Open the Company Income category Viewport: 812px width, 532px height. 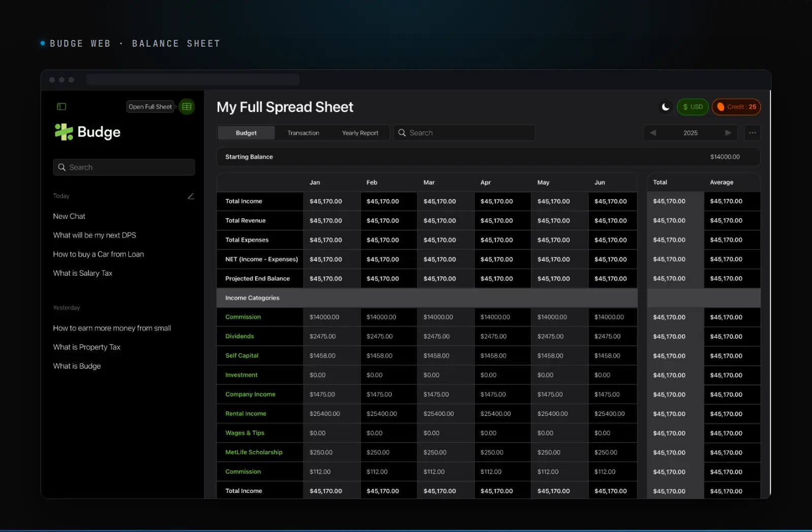[250, 395]
